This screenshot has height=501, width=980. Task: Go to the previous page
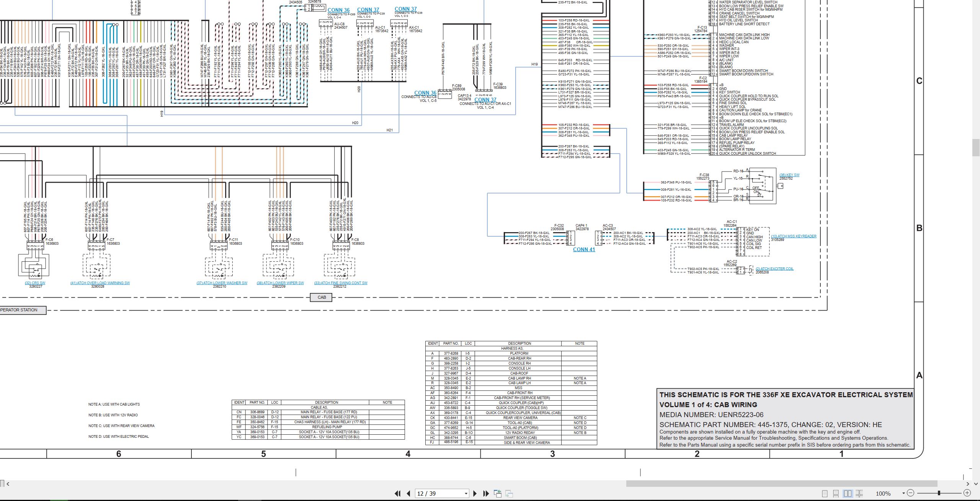tap(408, 493)
